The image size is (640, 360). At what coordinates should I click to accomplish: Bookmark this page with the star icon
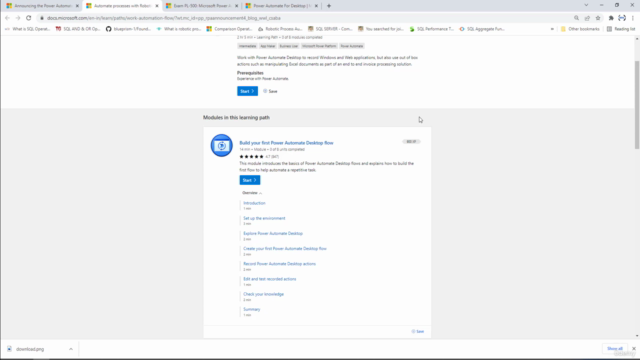(x=598, y=18)
